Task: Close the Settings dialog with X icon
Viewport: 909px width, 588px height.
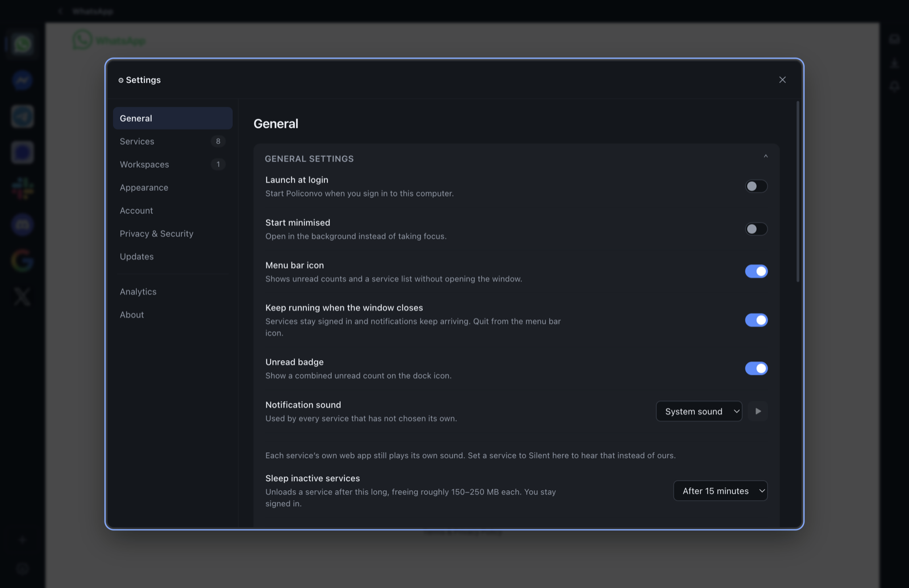Action: click(782, 80)
